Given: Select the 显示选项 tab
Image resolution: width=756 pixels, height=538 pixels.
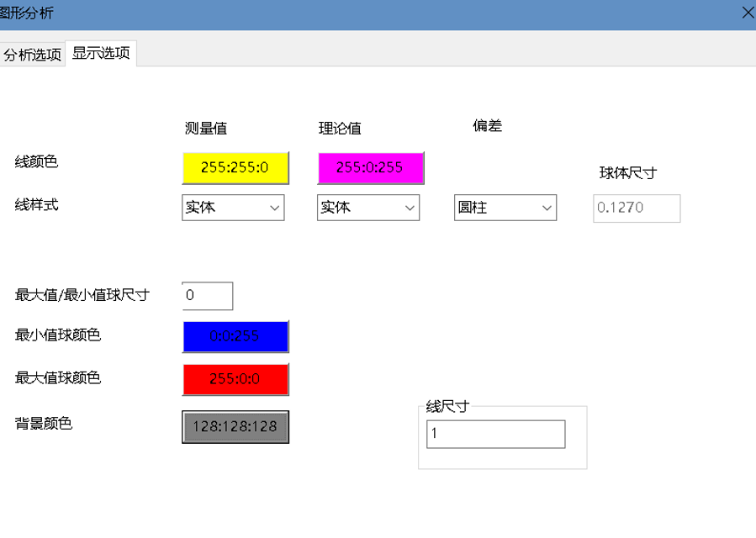Looking at the screenshot, I should pyautogui.click(x=101, y=53).
